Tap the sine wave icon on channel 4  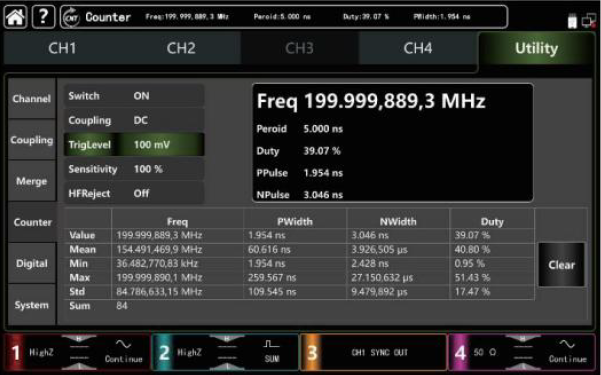coord(567,344)
